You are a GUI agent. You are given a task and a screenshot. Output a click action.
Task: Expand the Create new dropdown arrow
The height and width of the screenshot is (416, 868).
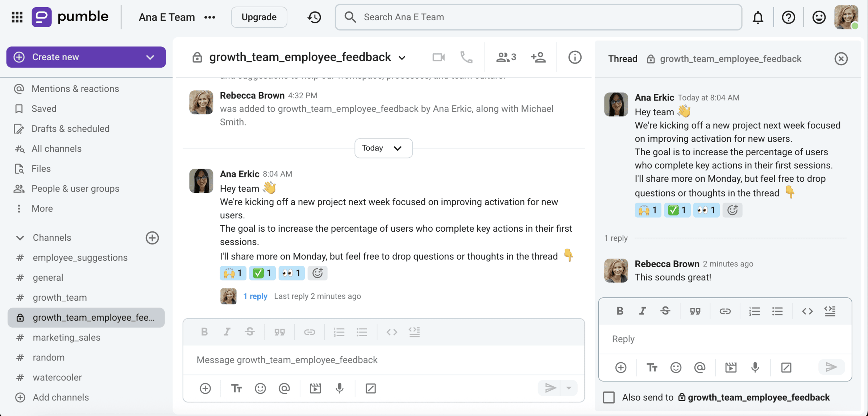tap(150, 57)
